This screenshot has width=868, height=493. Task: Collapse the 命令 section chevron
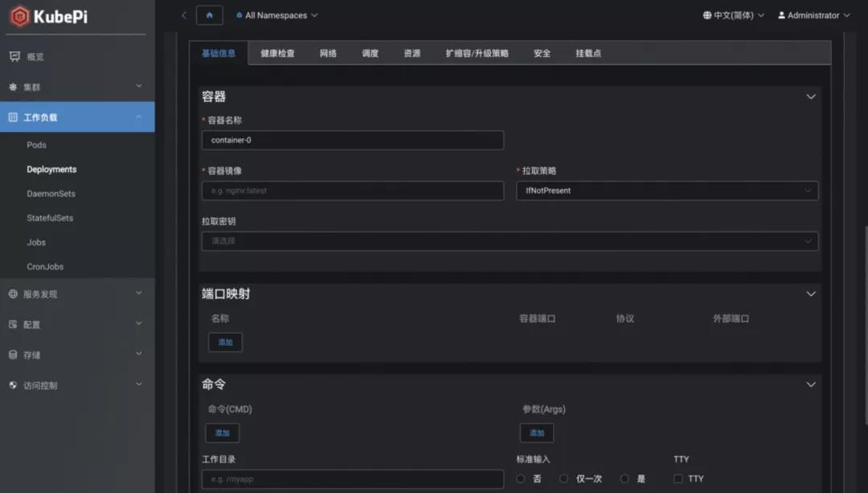pyautogui.click(x=810, y=384)
